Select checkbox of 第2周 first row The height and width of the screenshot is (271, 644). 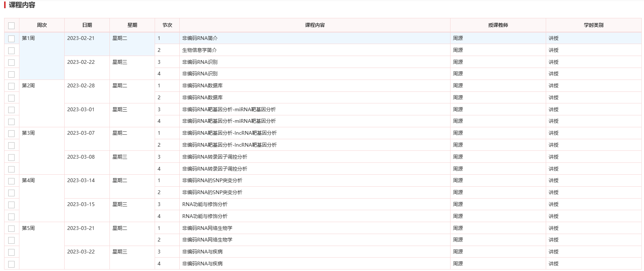click(11, 86)
